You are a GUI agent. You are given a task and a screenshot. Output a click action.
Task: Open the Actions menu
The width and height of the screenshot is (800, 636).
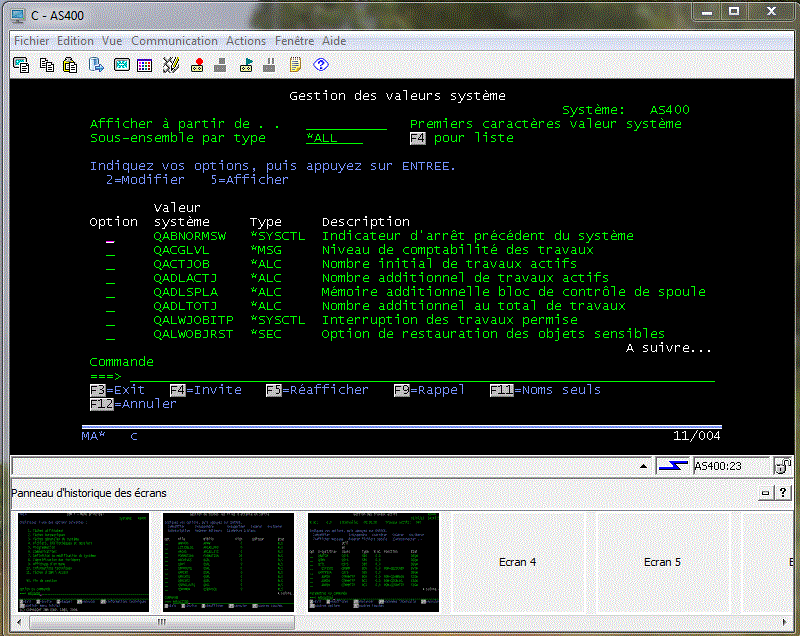[x=246, y=41]
